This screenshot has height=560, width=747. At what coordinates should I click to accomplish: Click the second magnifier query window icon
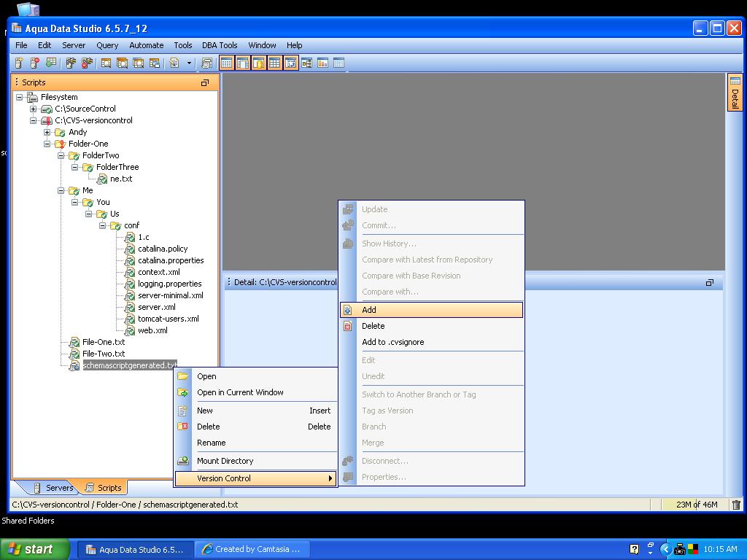[123, 63]
